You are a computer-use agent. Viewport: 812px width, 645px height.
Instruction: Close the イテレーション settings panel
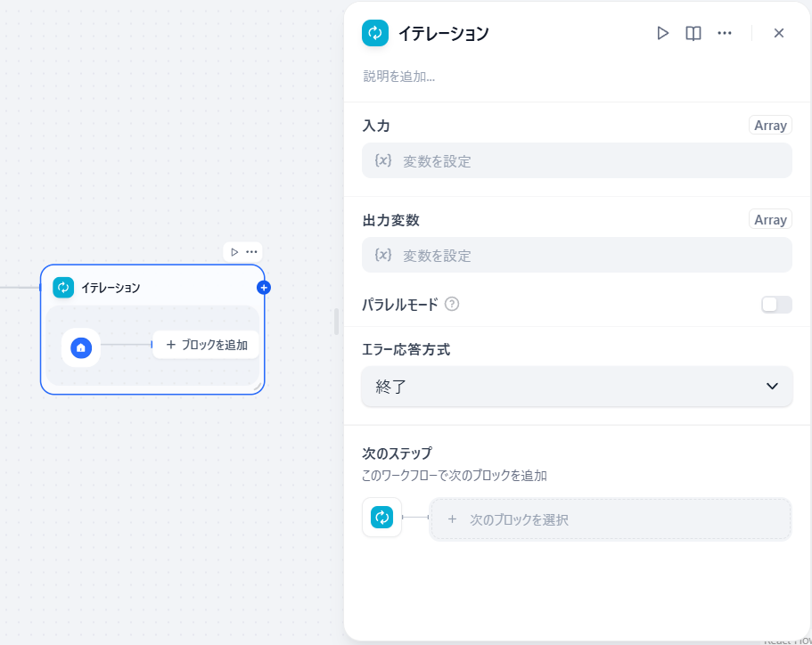[778, 33]
